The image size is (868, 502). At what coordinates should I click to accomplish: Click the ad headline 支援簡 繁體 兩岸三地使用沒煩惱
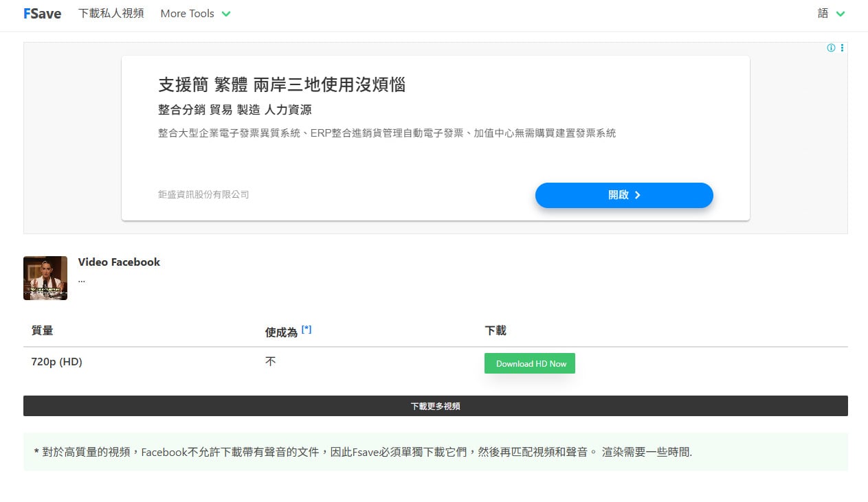pyautogui.click(x=281, y=86)
